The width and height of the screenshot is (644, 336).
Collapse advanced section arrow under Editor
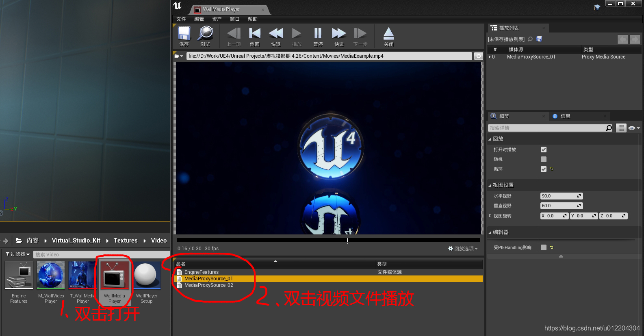click(x=561, y=256)
